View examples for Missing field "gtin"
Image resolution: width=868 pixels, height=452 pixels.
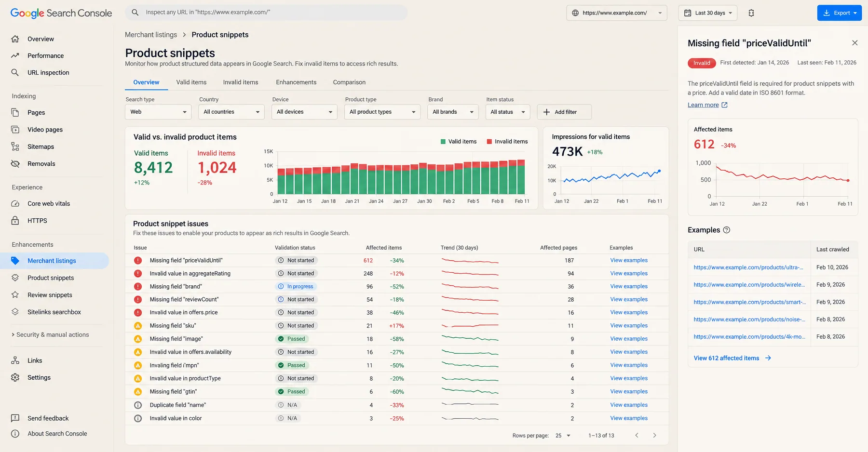click(x=629, y=392)
